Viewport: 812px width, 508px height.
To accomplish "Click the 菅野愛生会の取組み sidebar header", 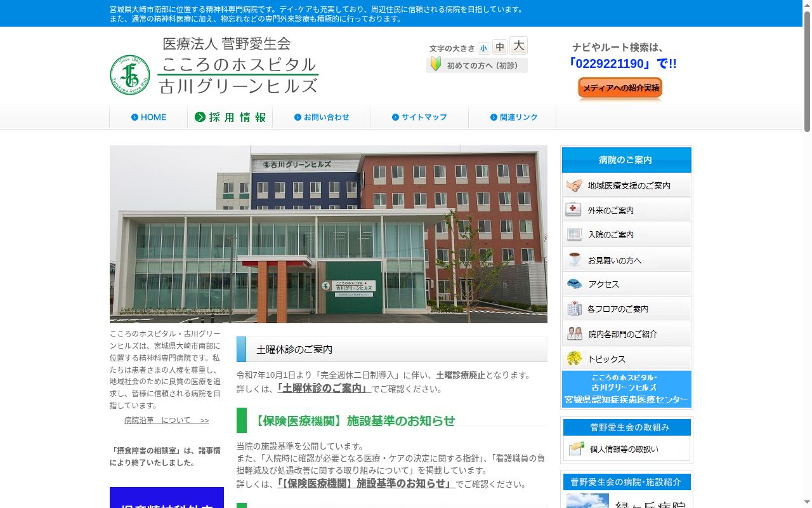I will 627,427.
